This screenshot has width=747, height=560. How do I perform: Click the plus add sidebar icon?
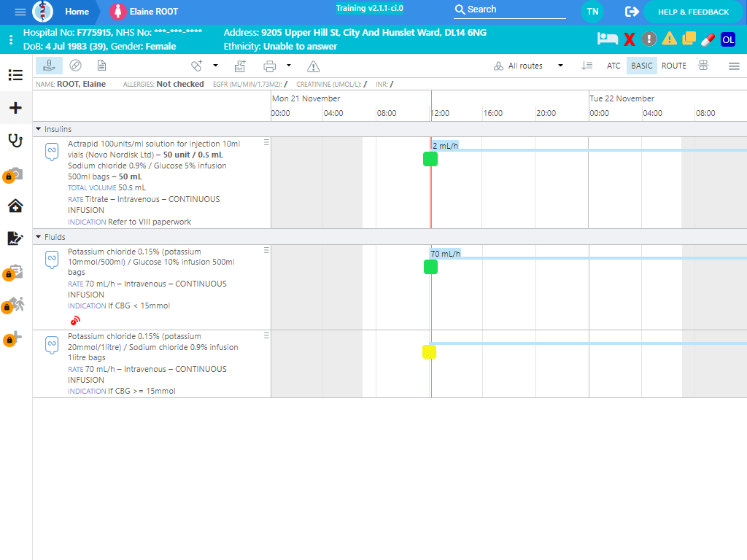click(x=16, y=108)
